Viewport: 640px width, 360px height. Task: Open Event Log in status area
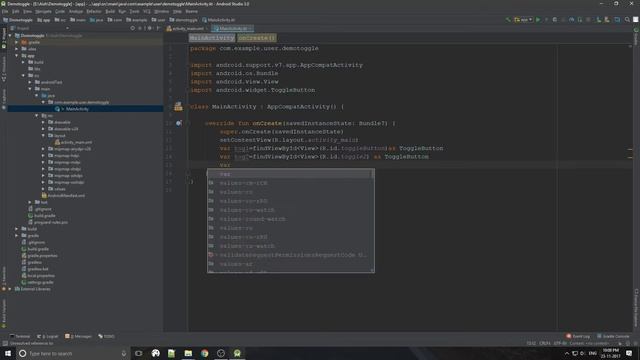[x=578, y=336]
